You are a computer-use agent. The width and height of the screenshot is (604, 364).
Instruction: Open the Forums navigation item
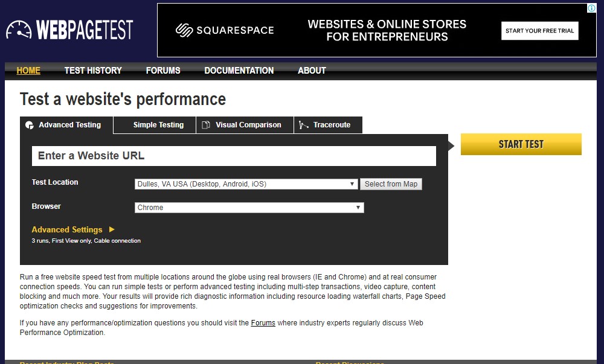click(x=163, y=71)
